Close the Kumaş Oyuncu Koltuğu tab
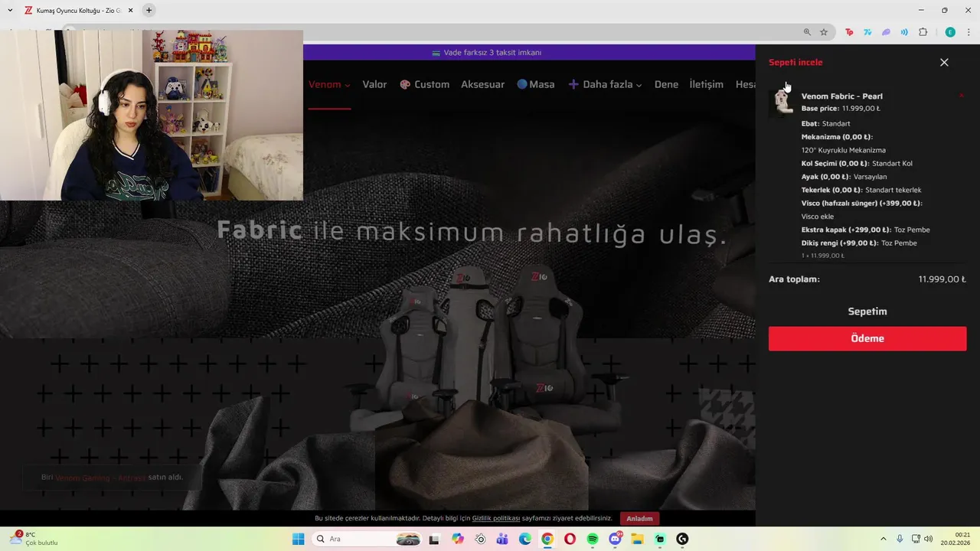Viewport: 980px width, 551px height. tap(130, 10)
